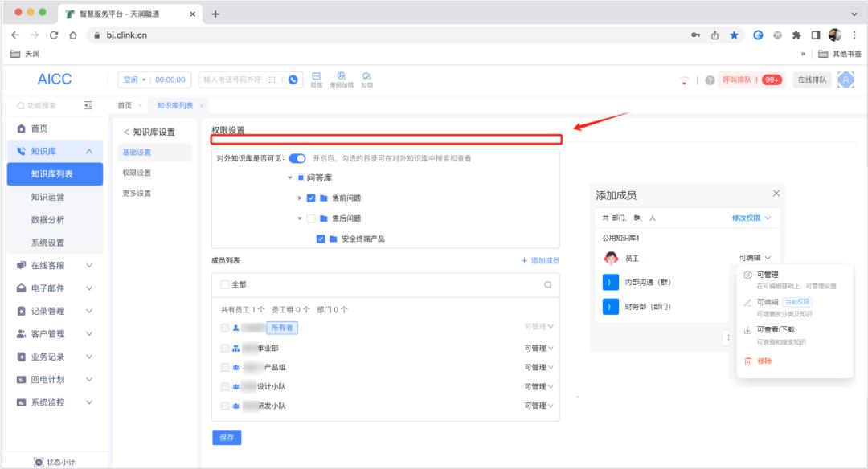The width and height of the screenshot is (868, 469).
Task: Open the 可管理 dropdown for 事业部
Action: [x=539, y=348]
